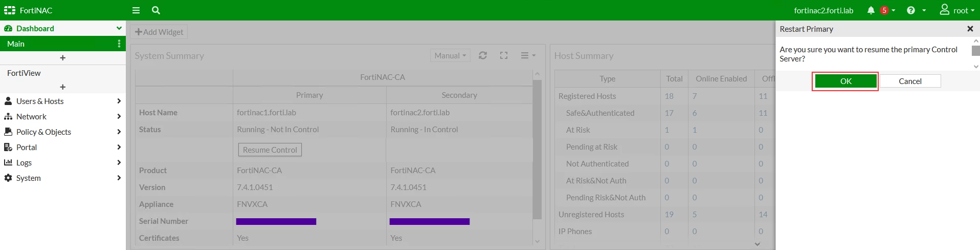
Task: Open the Main dashboard options dots
Action: (x=119, y=44)
